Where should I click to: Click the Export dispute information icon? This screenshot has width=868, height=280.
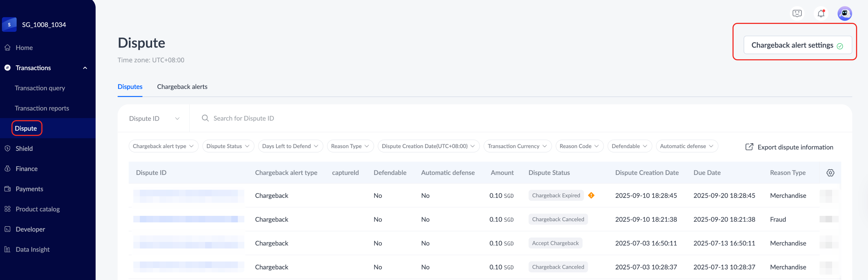(x=749, y=147)
